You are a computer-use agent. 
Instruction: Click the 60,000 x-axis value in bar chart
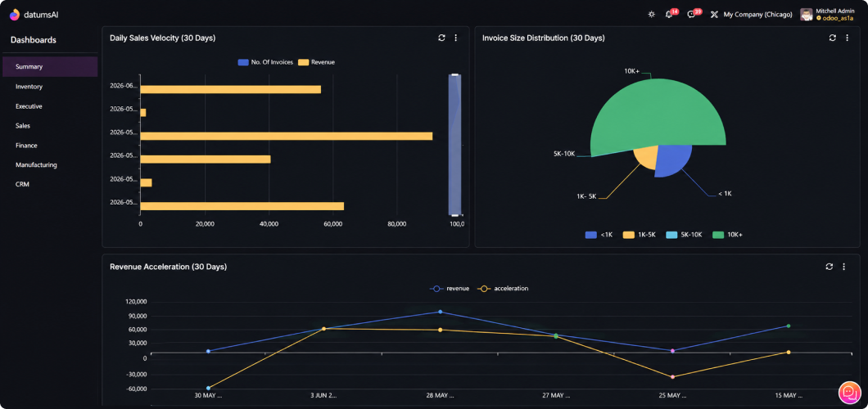coord(332,224)
